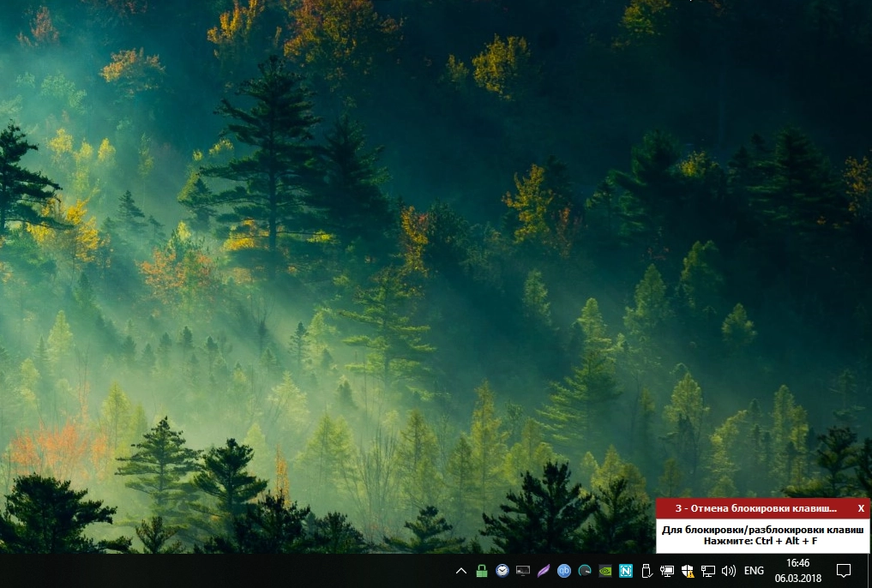
Task: Expand the hidden tray icons chevron
Action: point(461,571)
